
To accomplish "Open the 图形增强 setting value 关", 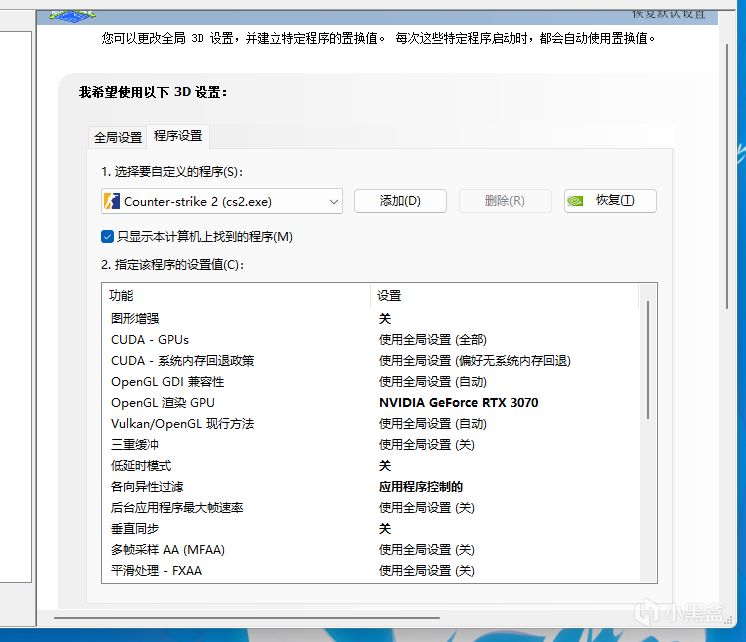I will (x=385, y=318).
